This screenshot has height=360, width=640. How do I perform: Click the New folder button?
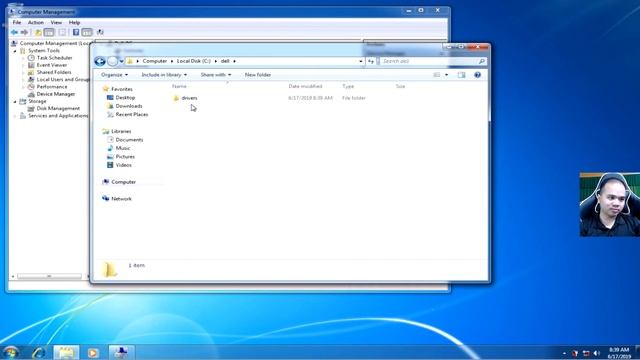(x=258, y=75)
